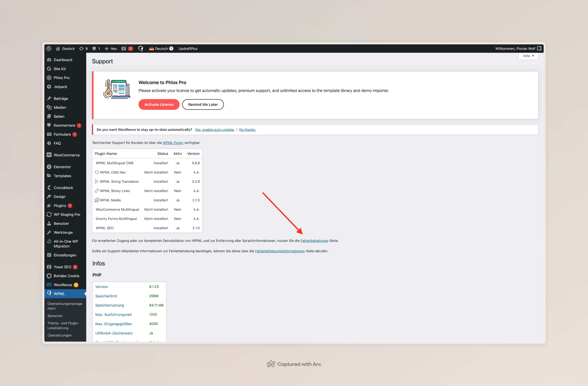Open Sprachen submenu item
Viewport: 588px width, 386px height.
tap(55, 316)
